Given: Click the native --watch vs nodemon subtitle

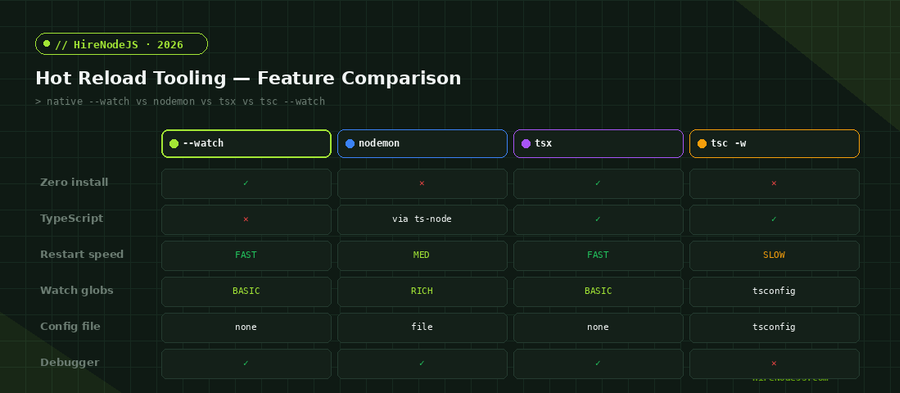Looking at the screenshot, I should coord(180,102).
